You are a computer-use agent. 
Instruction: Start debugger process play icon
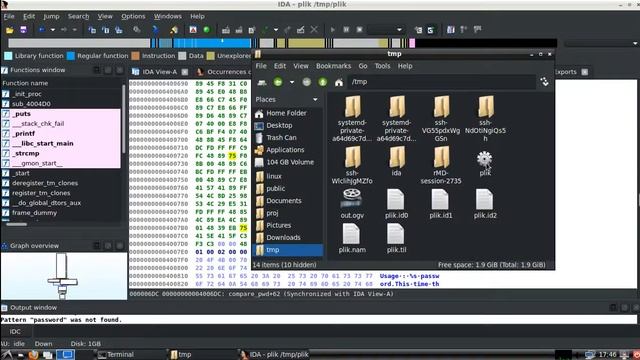(x=333, y=30)
